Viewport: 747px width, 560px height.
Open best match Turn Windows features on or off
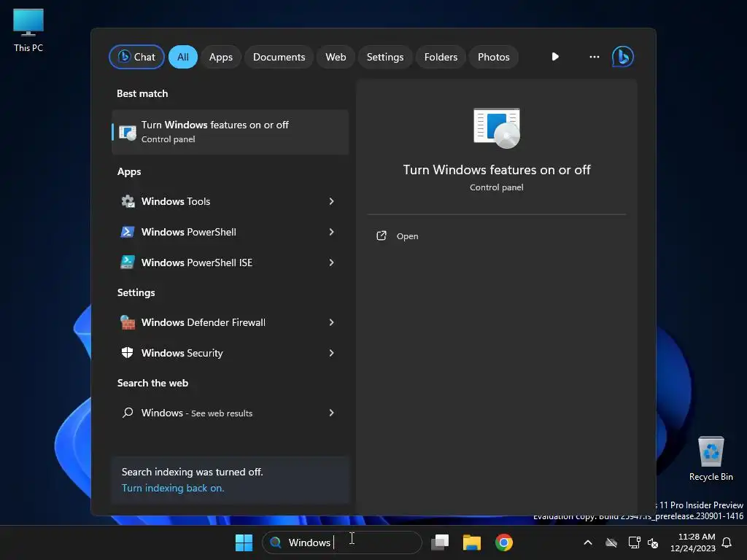(230, 132)
